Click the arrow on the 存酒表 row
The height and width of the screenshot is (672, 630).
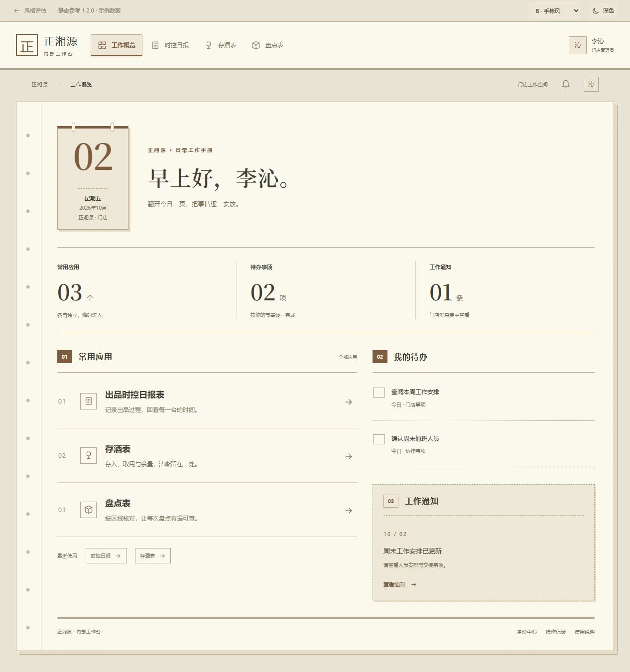point(349,456)
